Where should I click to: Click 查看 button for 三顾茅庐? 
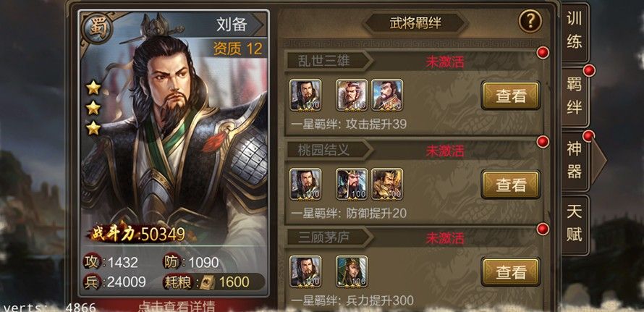coord(511,272)
